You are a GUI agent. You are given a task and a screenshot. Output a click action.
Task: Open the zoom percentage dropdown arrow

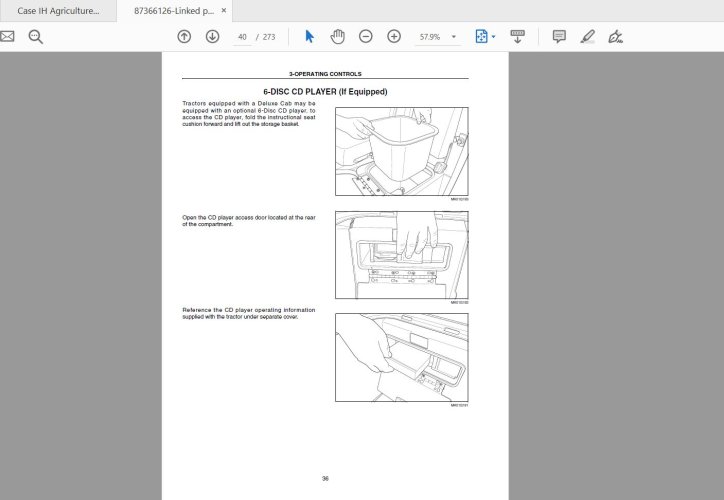[454, 37]
